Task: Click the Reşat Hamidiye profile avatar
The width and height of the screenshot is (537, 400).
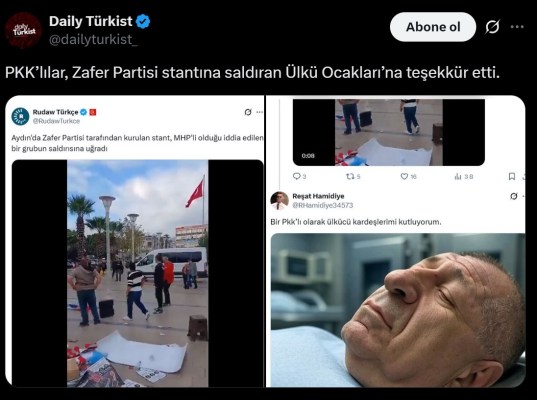Action: (x=280, y=201)
